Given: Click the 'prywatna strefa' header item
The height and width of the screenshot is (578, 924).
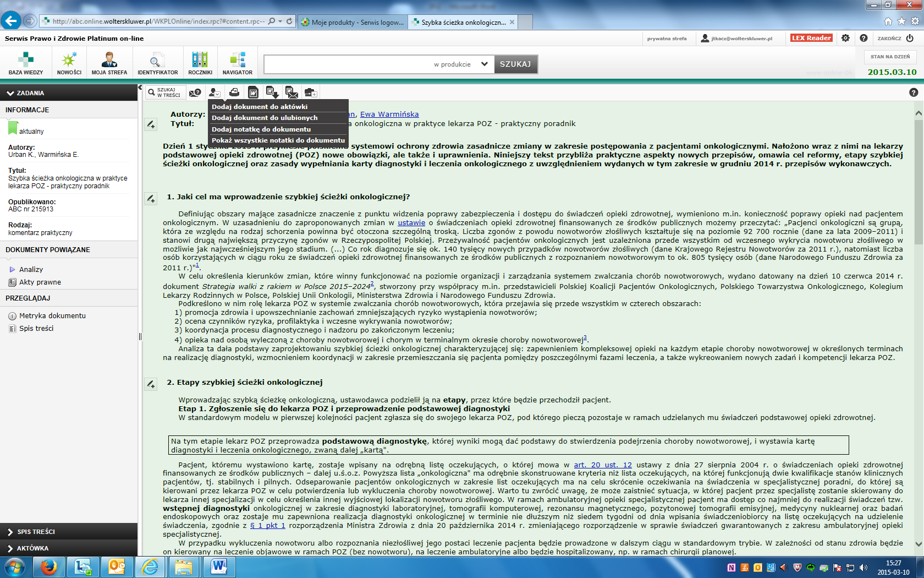Looking at the screenshot, I should 667,39.
